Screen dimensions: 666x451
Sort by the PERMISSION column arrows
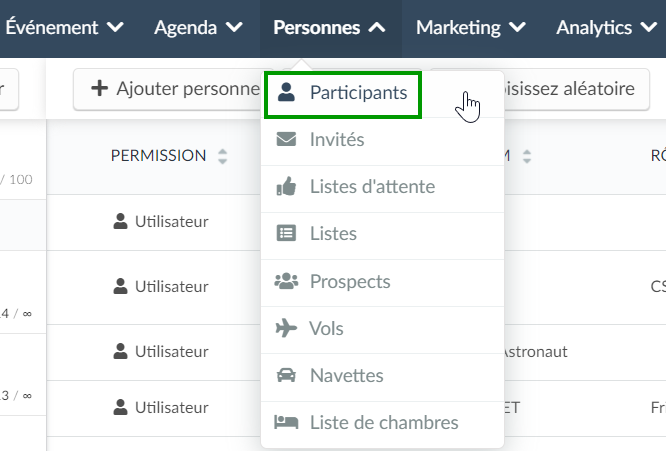[223, 156]
